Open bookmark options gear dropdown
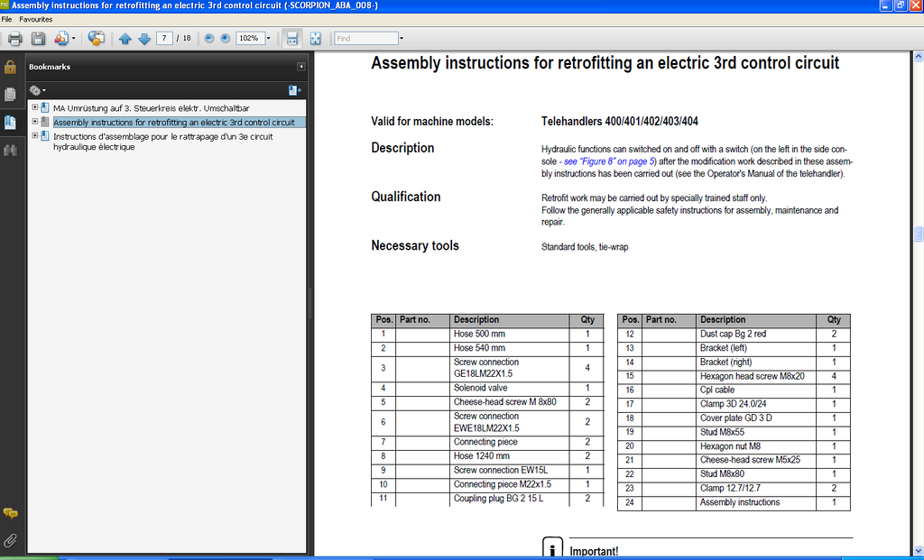924x560 pixels. 37,90
